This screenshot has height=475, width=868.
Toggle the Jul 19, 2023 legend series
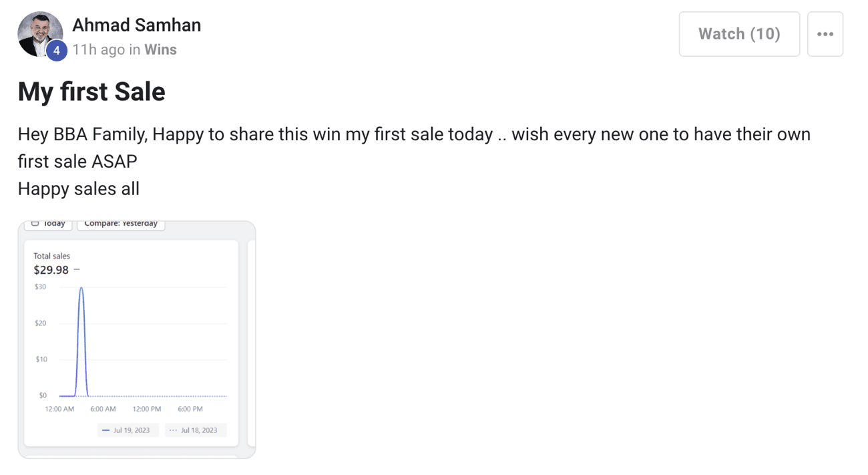click(127, 430)
